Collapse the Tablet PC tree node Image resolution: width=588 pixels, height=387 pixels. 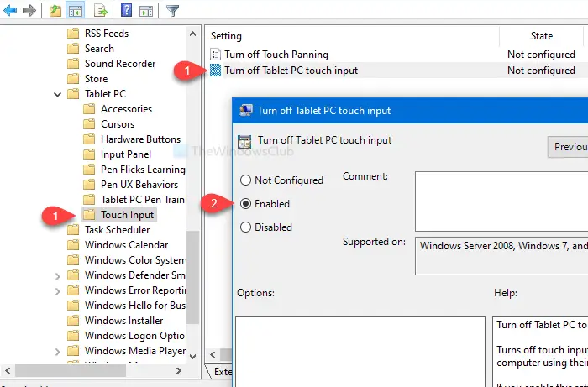pos(57,94)
